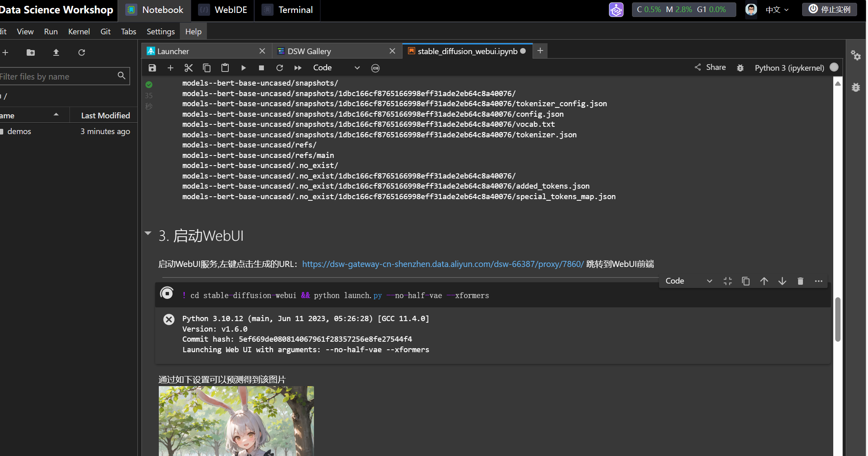Open the Help menu
Viewport: 868px width, 456px height.
[193, 32]
